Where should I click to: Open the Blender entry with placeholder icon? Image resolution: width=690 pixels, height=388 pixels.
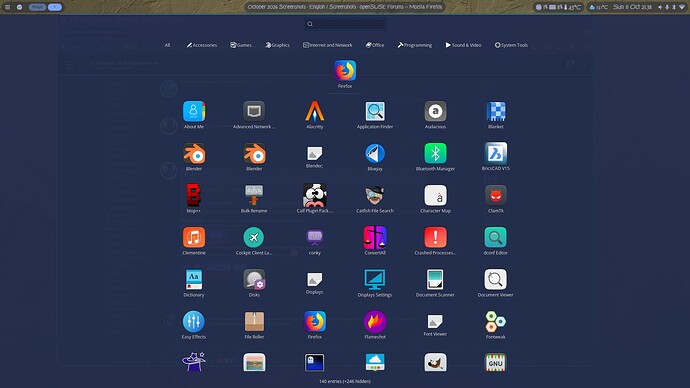pos(315,157)
